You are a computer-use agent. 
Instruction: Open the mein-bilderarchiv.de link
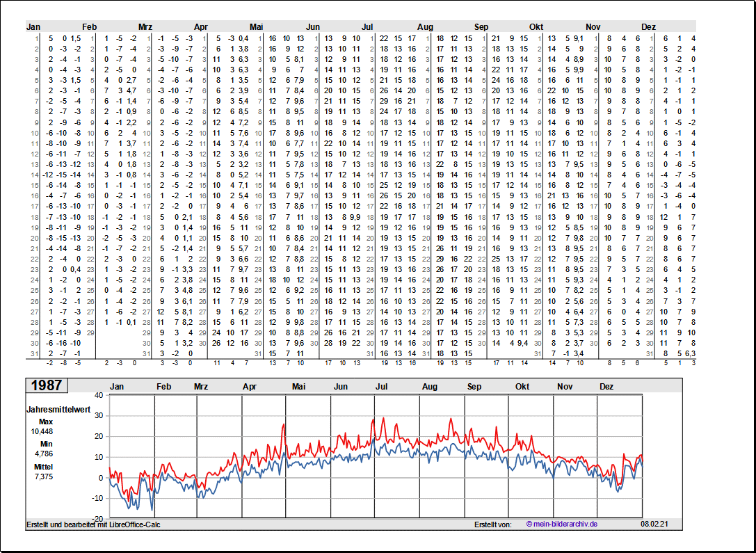[561, 524]
